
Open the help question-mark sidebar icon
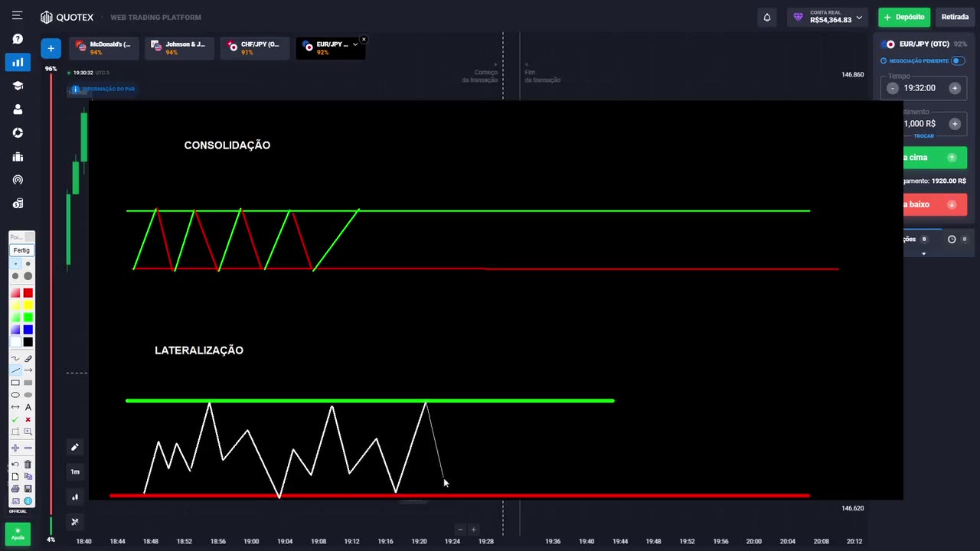[x=18, y=39]
